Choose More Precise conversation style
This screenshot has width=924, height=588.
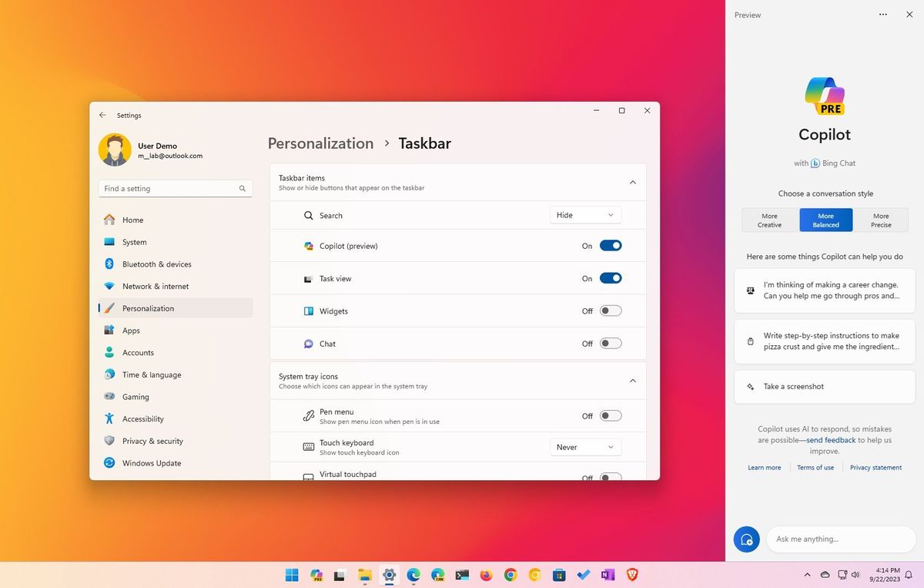click(x=881, y=220)
